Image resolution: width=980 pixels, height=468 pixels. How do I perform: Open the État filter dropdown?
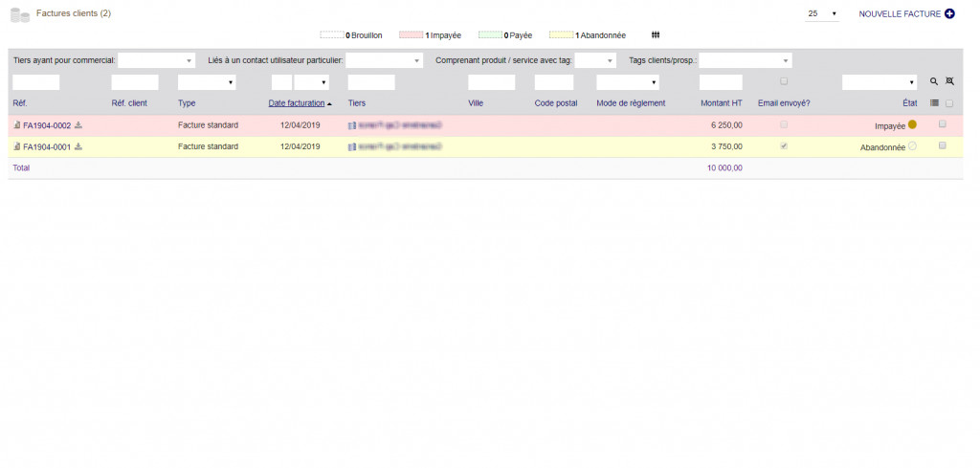[x=880, y=82]
